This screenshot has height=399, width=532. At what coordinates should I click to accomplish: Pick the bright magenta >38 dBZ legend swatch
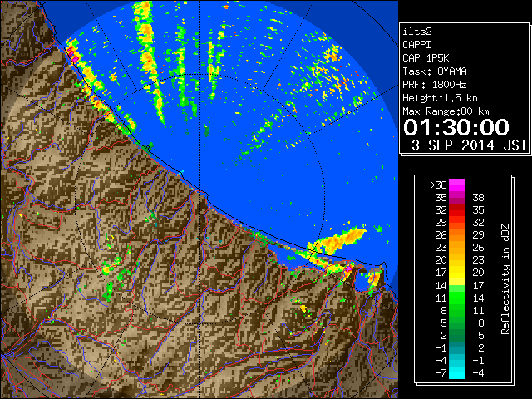pos(457,185)
